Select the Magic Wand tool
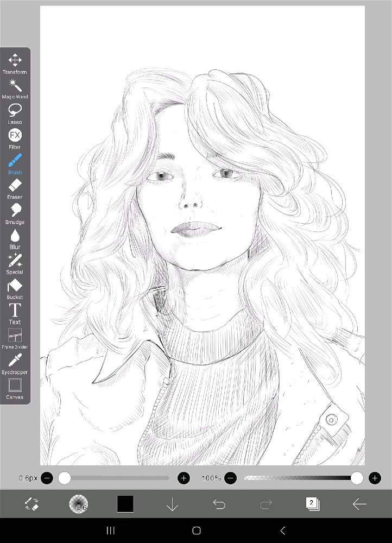This screenshot has width=392, height=543. point(15,89)
